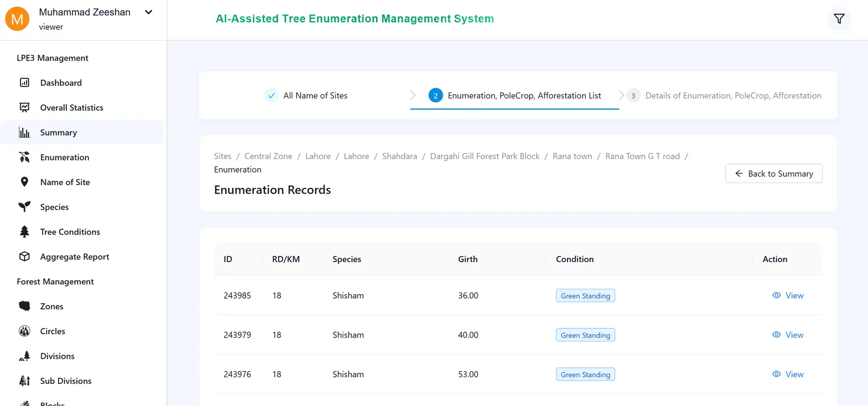View details of record 243976
Viewport: 868px width, 406px height.
pyautogui.click(x=788, y=374)
